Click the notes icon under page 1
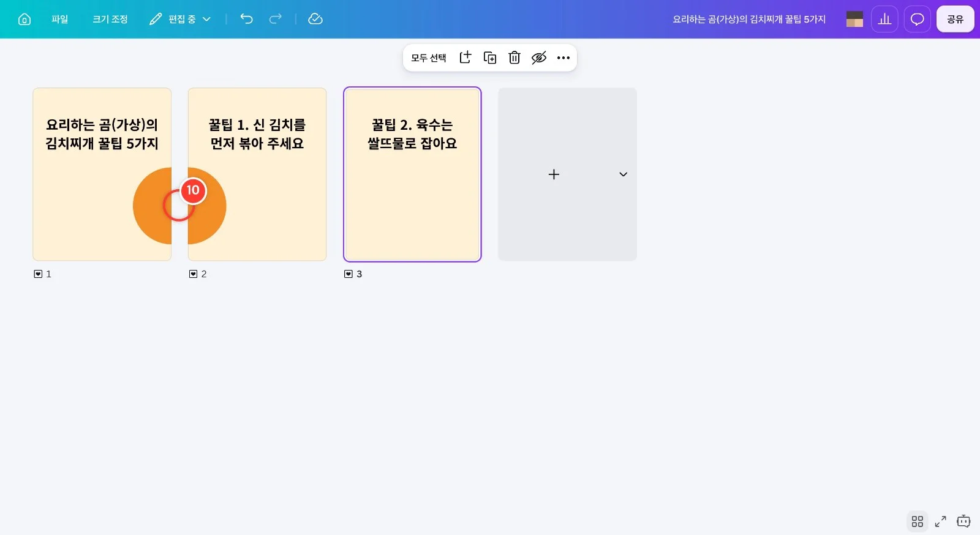Image resolution: width=980 pixels, height=535 pixels. coord(38,274)
